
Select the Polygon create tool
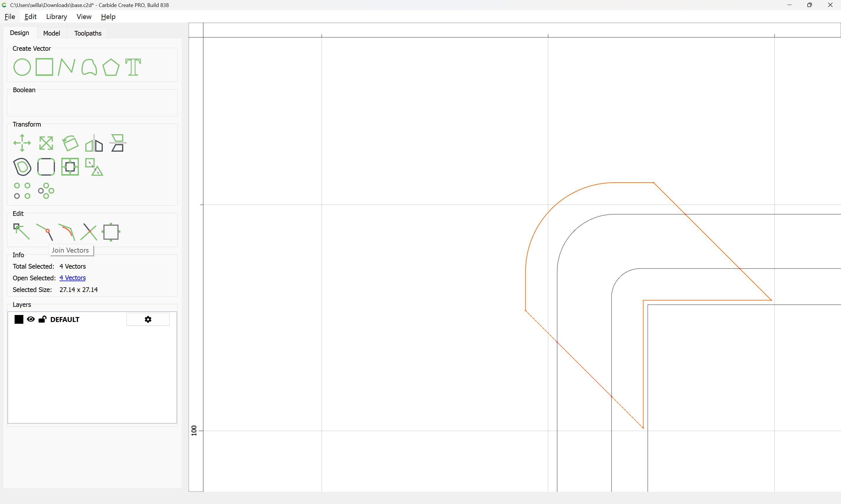click(111, 67)
